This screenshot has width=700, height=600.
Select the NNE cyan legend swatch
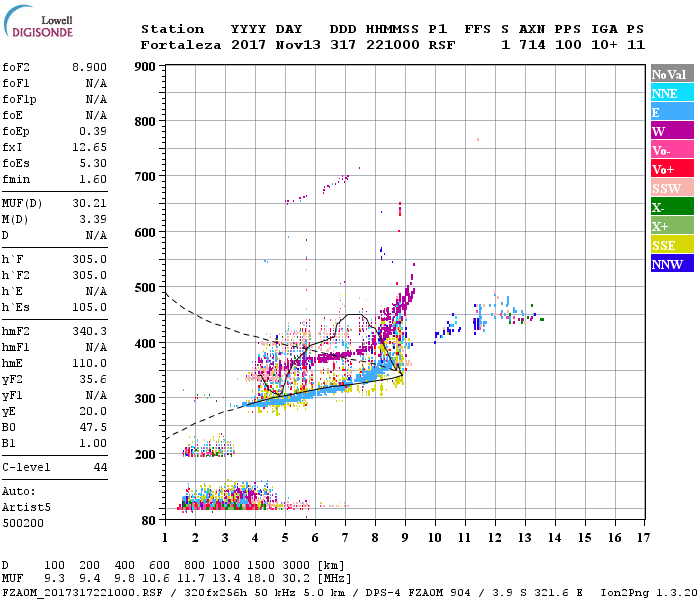tap(672, 93)
